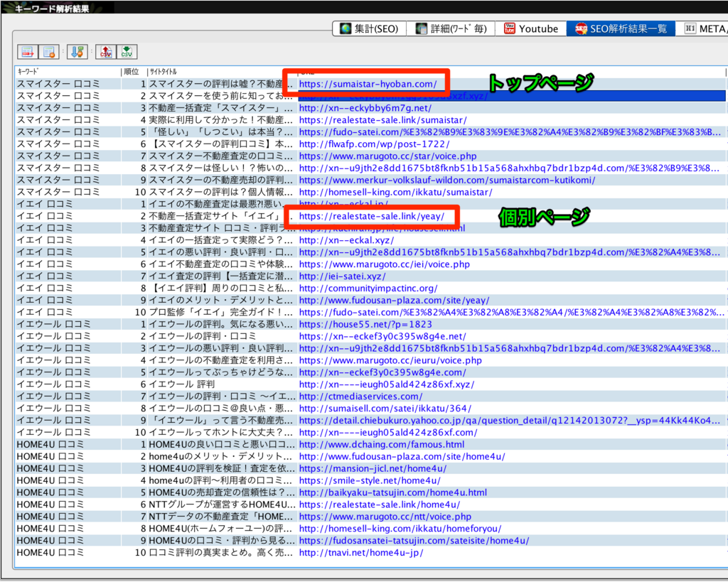
Task: Open the realestate-sale.link/sumaistar/ URL
Action: coord(383,120)
